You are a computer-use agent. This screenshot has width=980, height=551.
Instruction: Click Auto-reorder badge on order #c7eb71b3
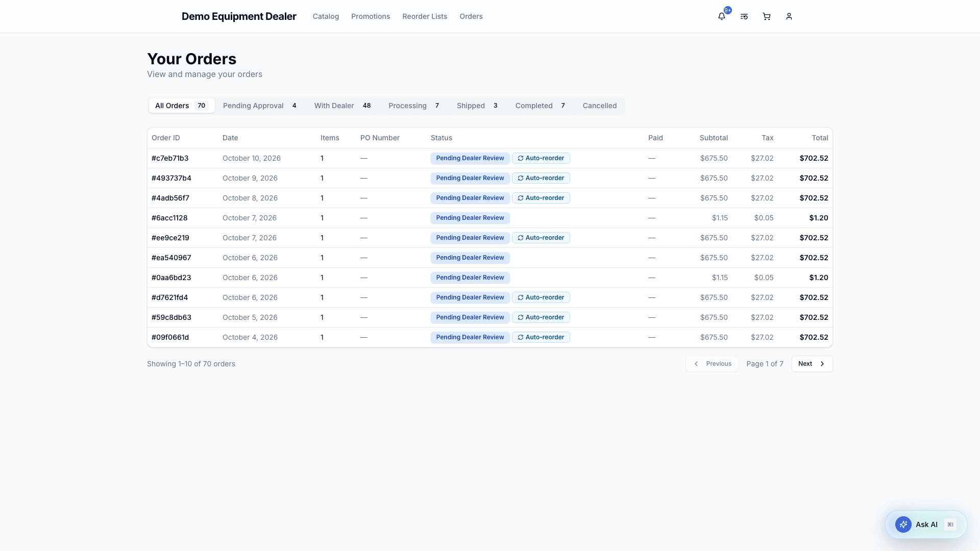[541, 158]
